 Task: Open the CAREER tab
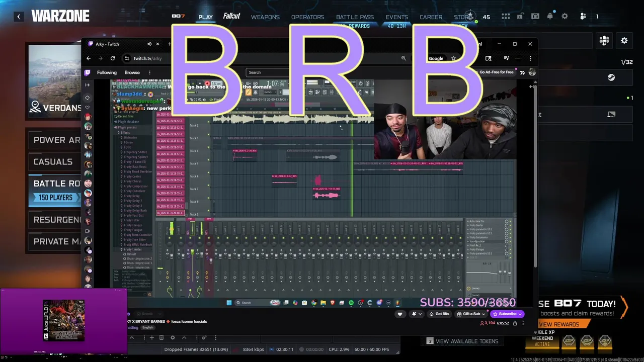click(x=431, y=17)
